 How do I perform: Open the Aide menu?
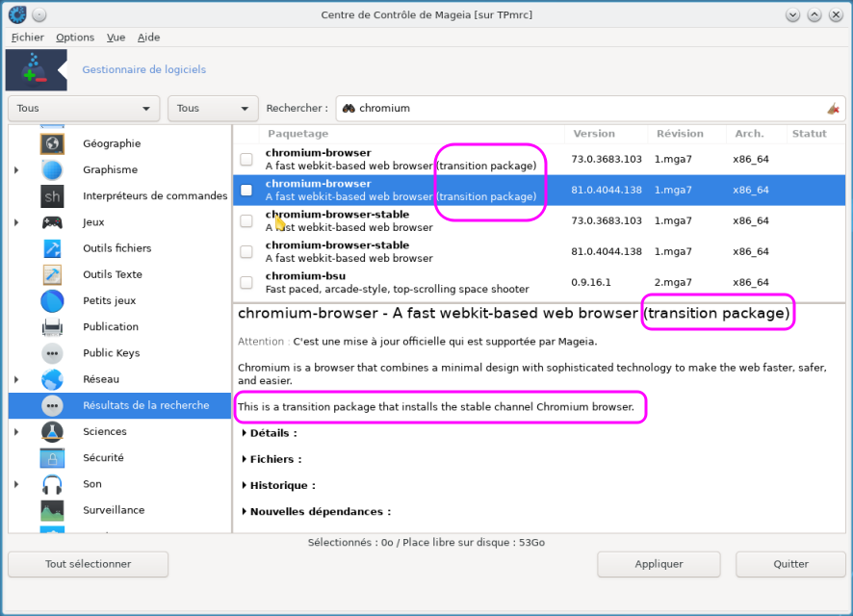[x=148, y=38]
